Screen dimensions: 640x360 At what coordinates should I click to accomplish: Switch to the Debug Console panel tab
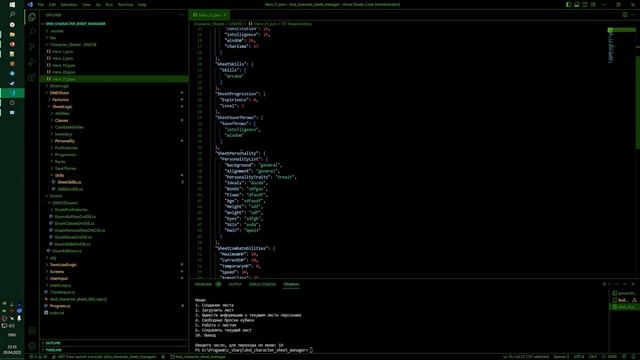click(x=262, y=284)
